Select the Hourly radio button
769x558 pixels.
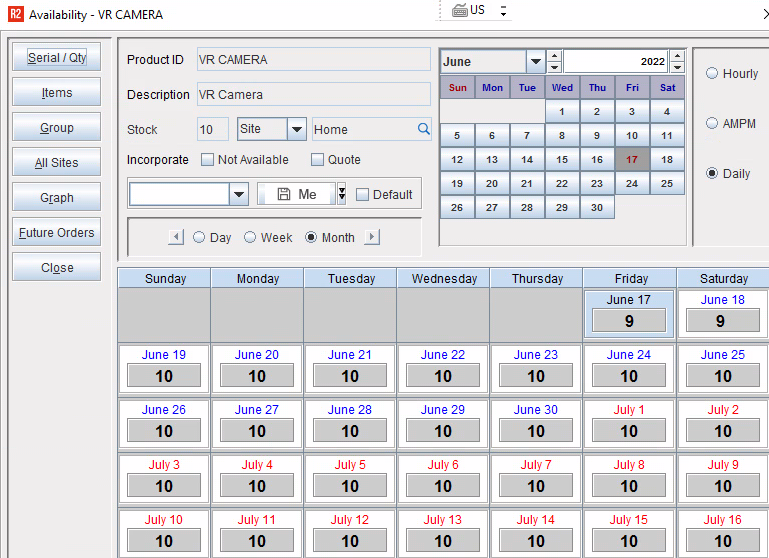coord(712,73)
